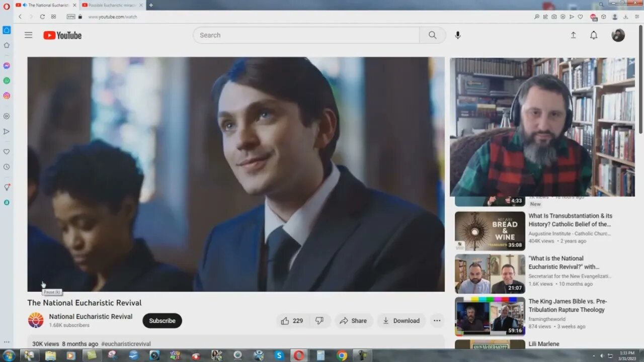644x362 pixels.
Task: Open the YouTube guide hamburger menu
Action: tap(29, 35)
